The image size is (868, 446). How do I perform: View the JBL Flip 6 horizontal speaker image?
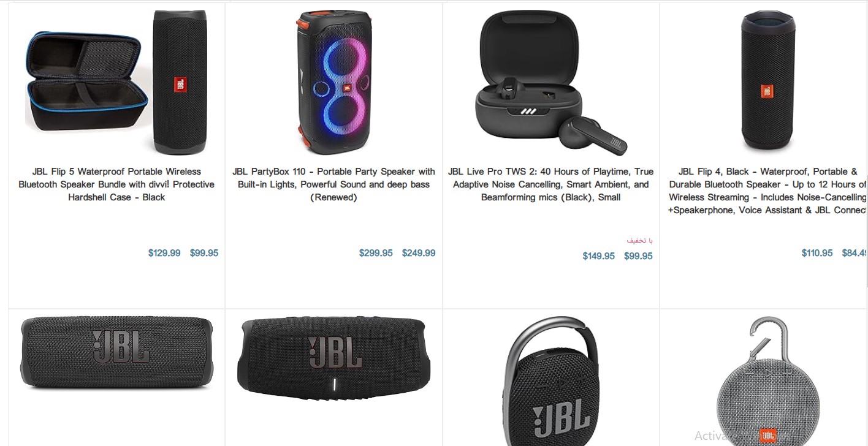[x=116, y=353]
